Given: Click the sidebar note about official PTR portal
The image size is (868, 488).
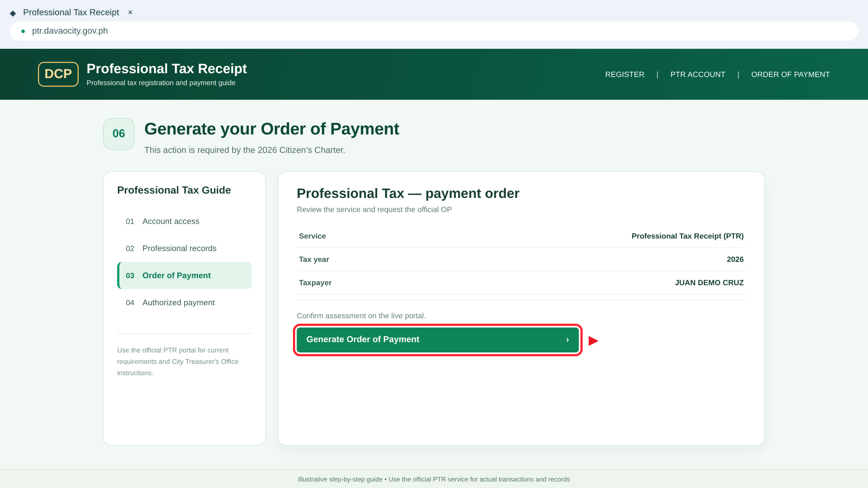Looking at the screenshot, I should click(x=178, y=362).
